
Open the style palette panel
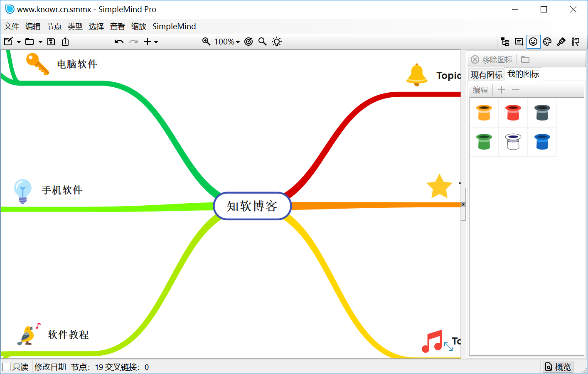tap(547, 42)
